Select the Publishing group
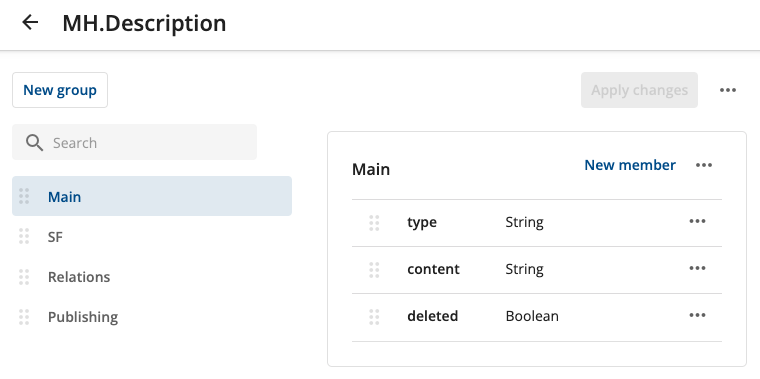This screenshot has height=379, width=760. tap(152, 317)
